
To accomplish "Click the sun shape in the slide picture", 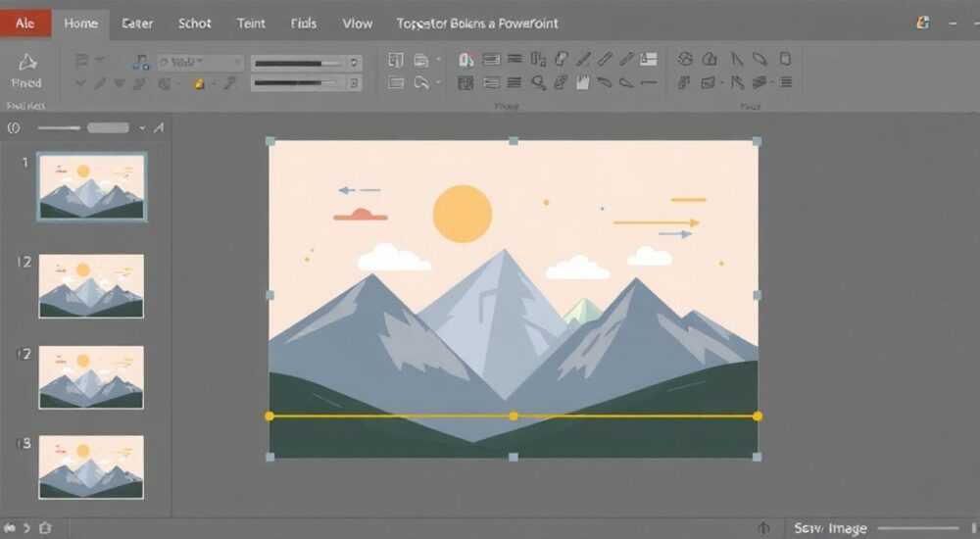I will coord(463,214).
